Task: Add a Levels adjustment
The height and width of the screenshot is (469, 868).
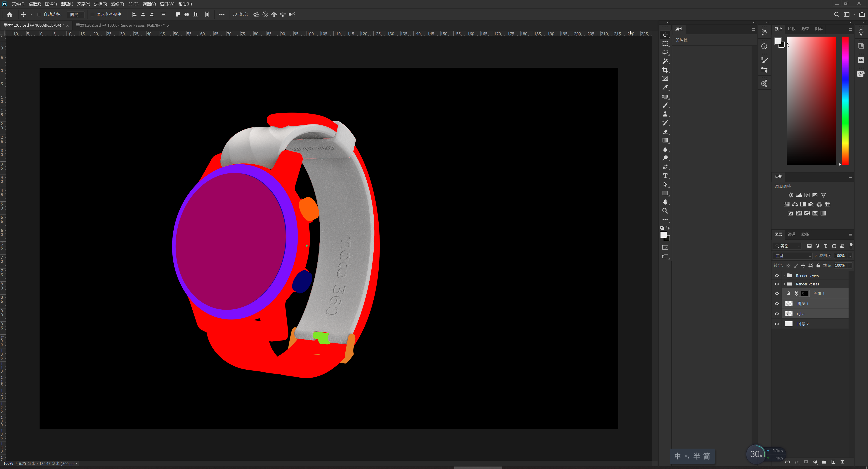Action: [x=799, y=195]
